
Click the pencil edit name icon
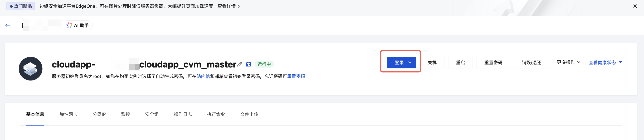pos(239,64)
